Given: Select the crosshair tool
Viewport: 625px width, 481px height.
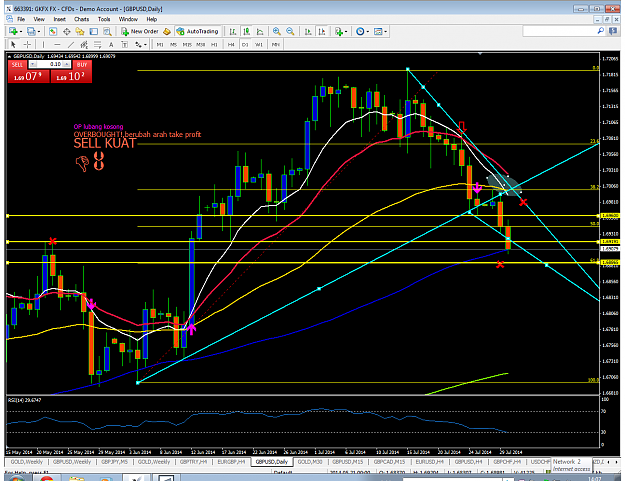Looking at the screenshot, I should pos(27,45).
